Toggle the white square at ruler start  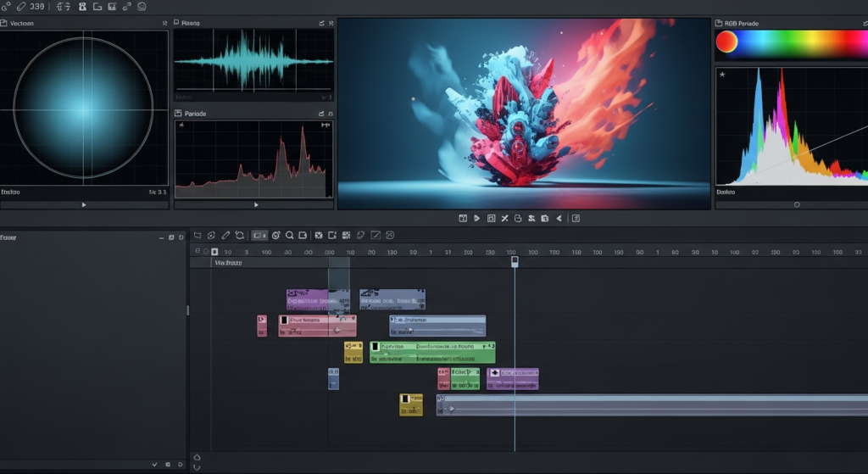(214, 252)
